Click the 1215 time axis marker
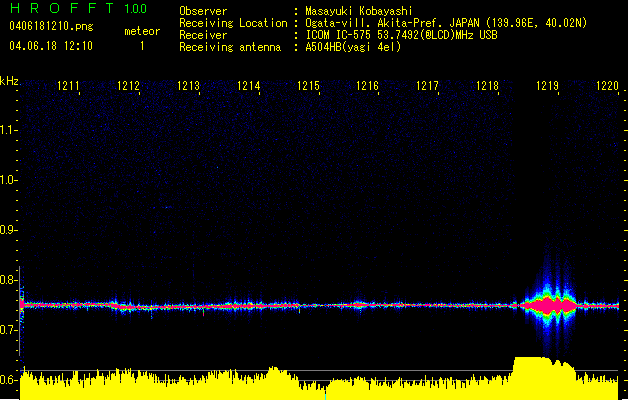Viewport: 629px width, 400px height. tap(308, 86)
